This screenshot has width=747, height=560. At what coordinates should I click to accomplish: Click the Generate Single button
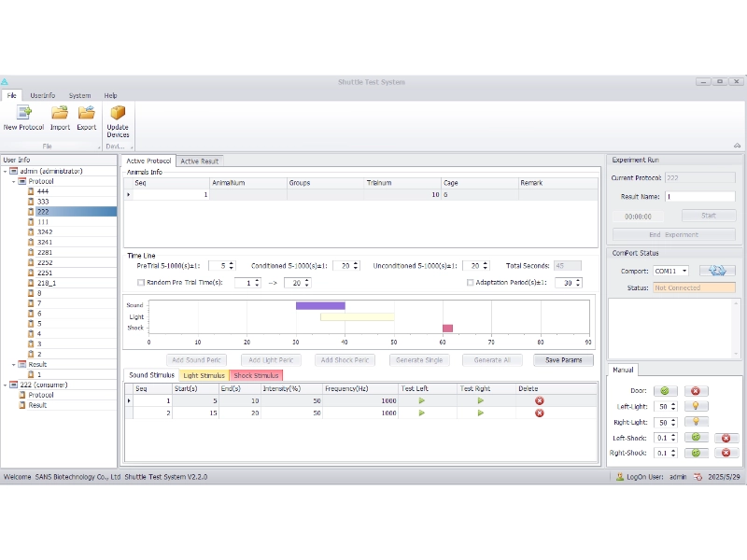pos(419,360)
